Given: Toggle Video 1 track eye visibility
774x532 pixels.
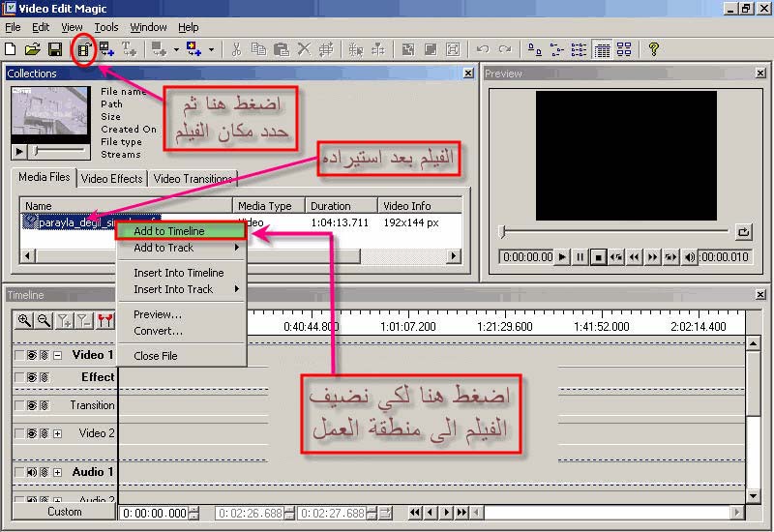Looking at the screenshot, I should point(32,355).
